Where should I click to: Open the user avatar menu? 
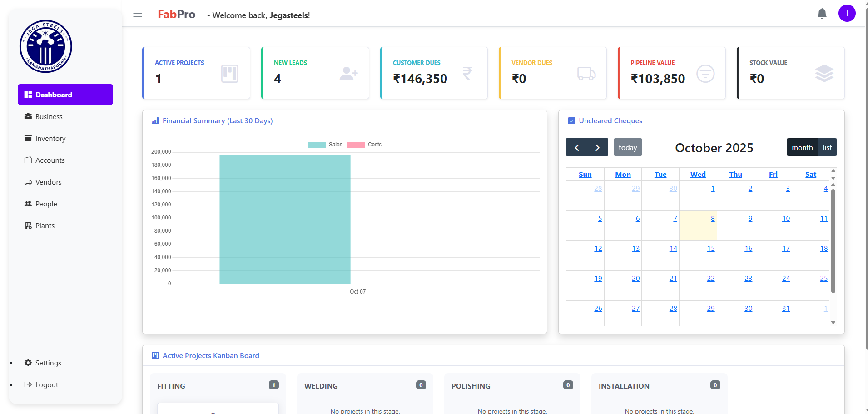click(847, 13)
